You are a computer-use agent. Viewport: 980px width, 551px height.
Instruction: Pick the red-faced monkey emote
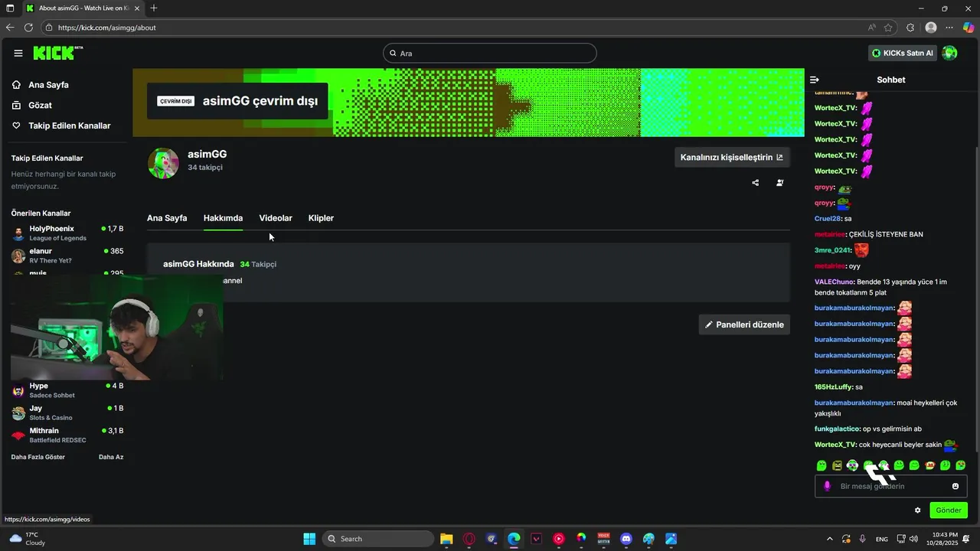pos(929,465)
